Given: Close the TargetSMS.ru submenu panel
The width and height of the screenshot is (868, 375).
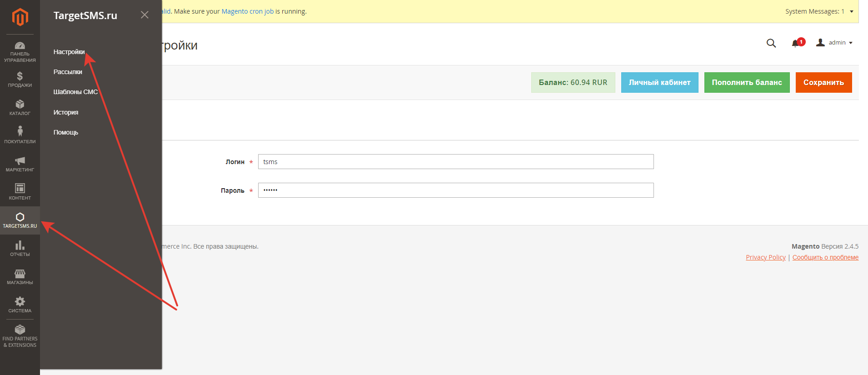Looking at the screenshot, I should (145, 15).
